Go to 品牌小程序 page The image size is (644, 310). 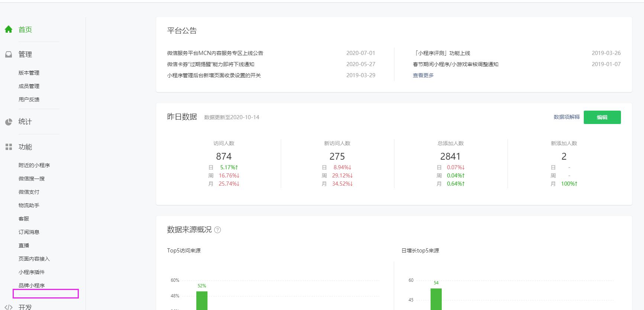[x=32, y=285]
